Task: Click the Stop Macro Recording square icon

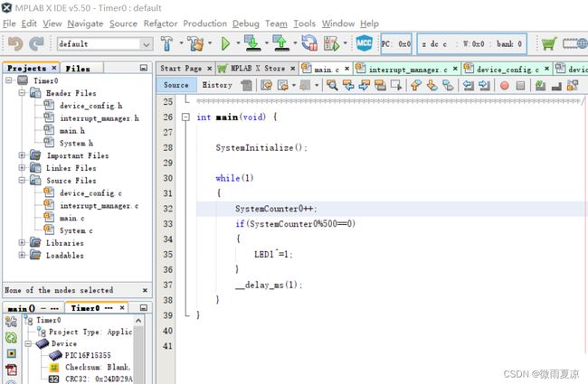Action: tap(520, 86)
